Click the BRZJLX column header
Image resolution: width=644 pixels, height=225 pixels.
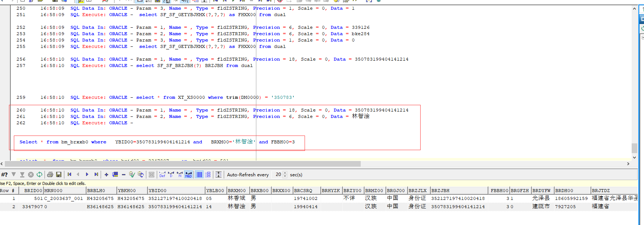coord(419,191)
